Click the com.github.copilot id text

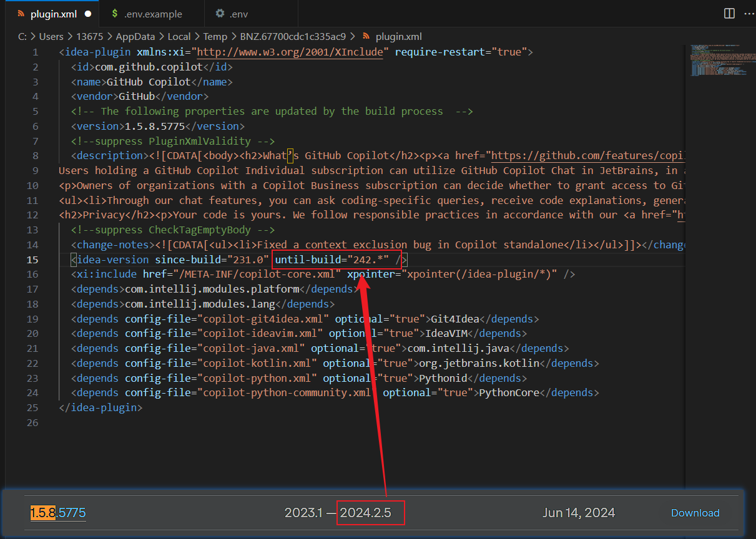pyautogui.click(x=149, y=67)
